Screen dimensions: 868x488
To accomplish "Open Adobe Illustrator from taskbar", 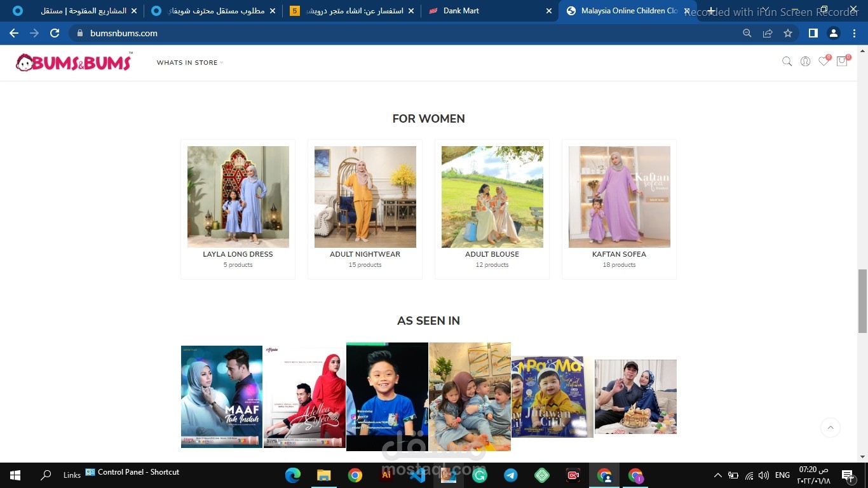I will [386, 475].
